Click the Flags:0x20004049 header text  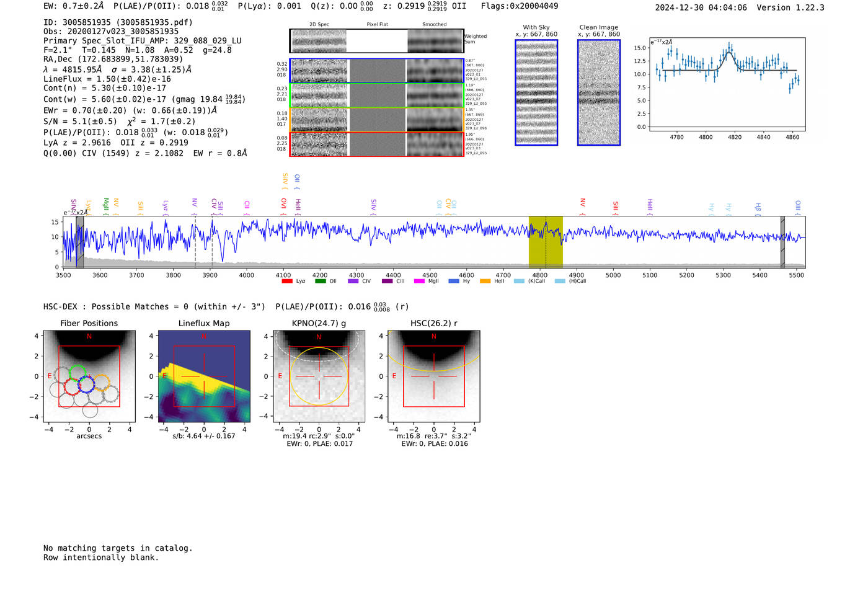[x=520, y=6]
